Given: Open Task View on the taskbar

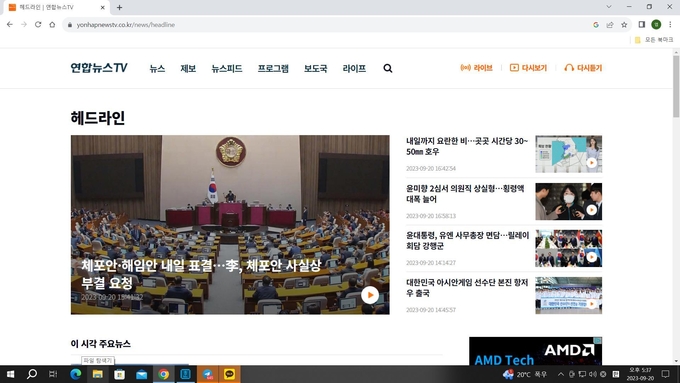Looking at the screenshot, I should pos(53,374).
